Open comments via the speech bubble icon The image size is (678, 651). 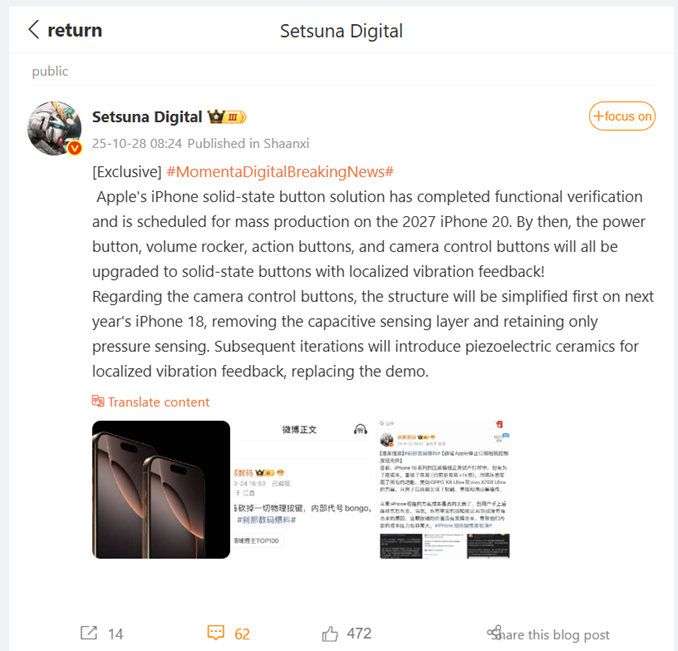216,633
